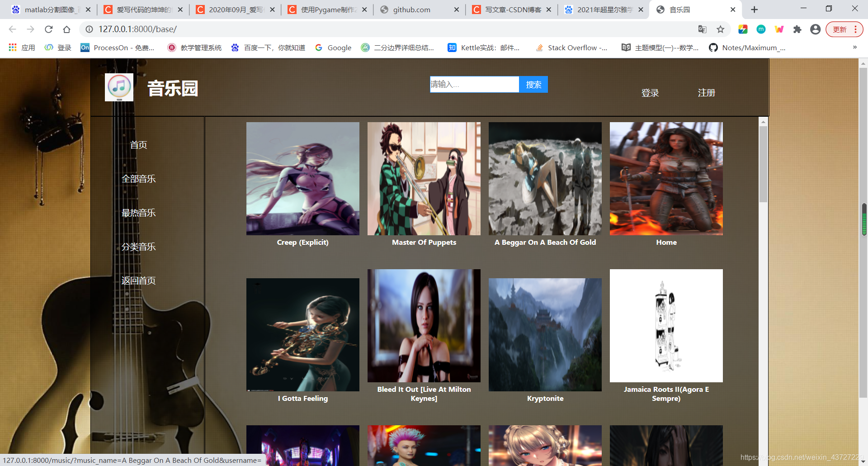The width and height of the screenshot is (868, 466).
Task: Open the ProcessOn bookmark
Action: coord(118,48)
